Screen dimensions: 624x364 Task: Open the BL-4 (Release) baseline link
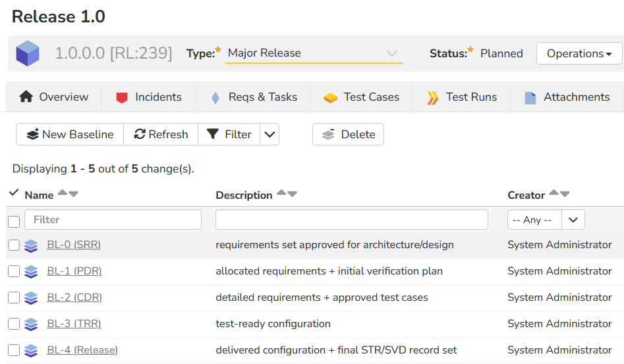[x=82, y=350]
